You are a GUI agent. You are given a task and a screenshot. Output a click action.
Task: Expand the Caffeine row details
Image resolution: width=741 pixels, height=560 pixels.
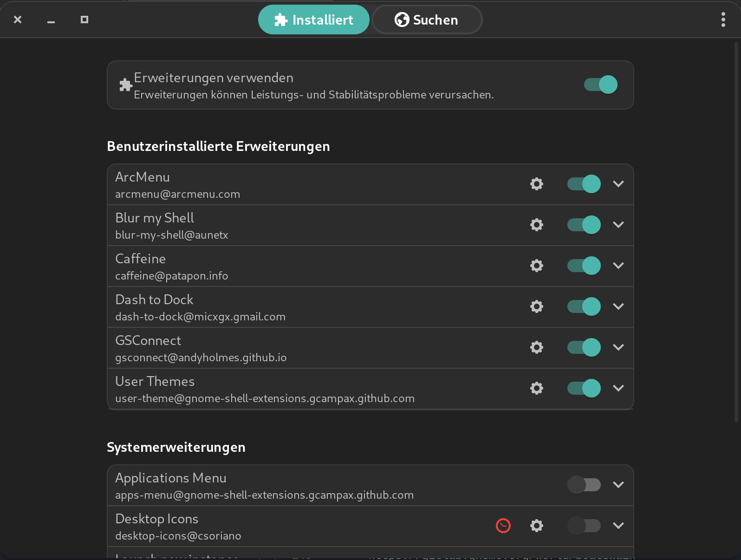tap(618, 266)
